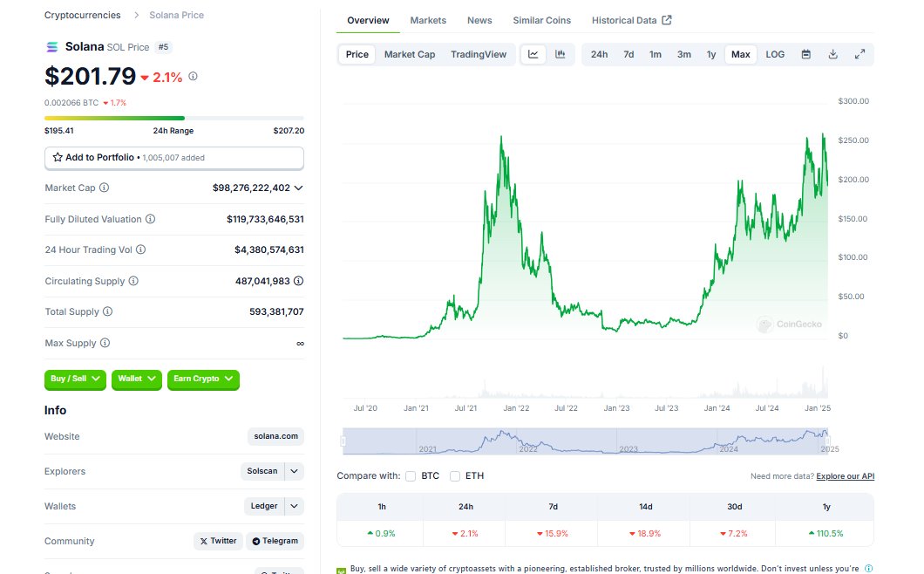Image resolution: width=924 pixels, height=574 pixels.
Task: Select the 24h time range
Action: [600, 54]
